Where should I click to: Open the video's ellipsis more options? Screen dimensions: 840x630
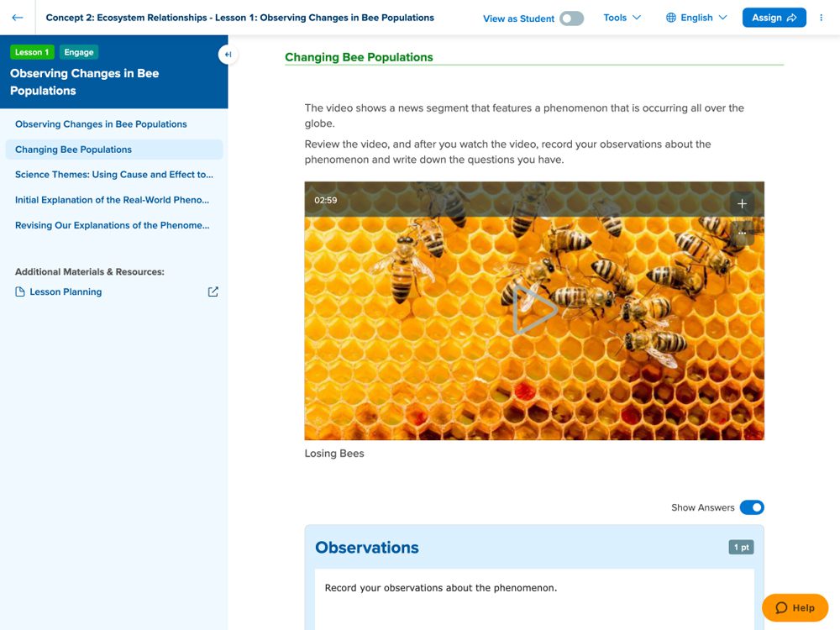742,234
